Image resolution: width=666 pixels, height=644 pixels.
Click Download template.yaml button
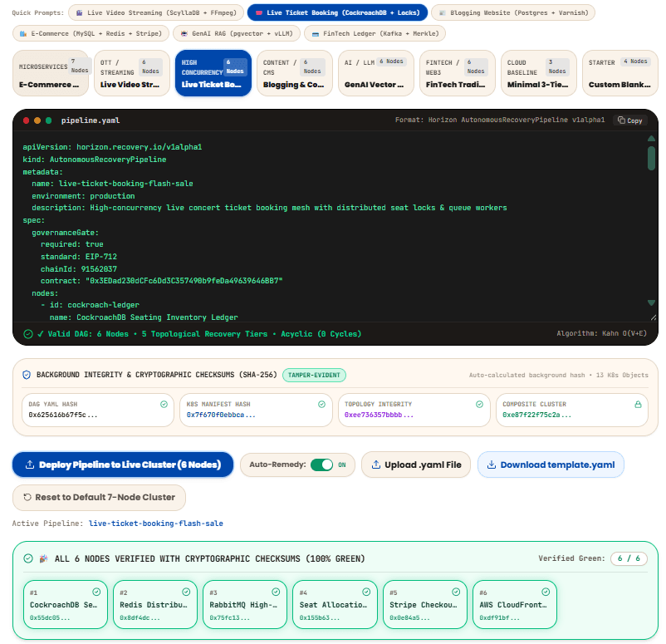pyautogui.click(x=551, y=465)
